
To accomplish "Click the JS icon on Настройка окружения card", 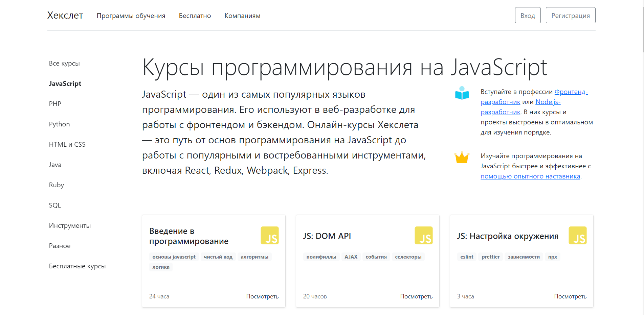I will (x=577, y=236).
